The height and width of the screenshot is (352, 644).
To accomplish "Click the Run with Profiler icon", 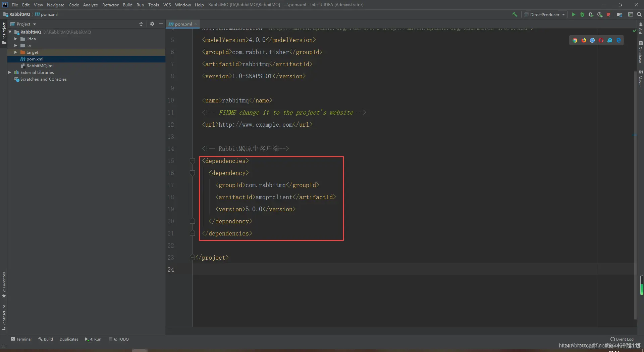I will tap(600, 14).
